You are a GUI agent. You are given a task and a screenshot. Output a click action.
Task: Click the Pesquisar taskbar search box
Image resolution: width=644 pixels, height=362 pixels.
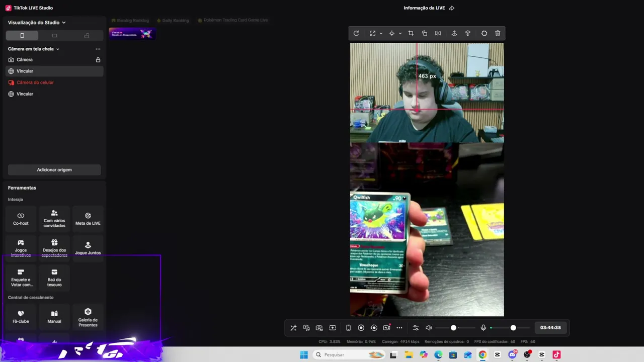pos(349,355)
